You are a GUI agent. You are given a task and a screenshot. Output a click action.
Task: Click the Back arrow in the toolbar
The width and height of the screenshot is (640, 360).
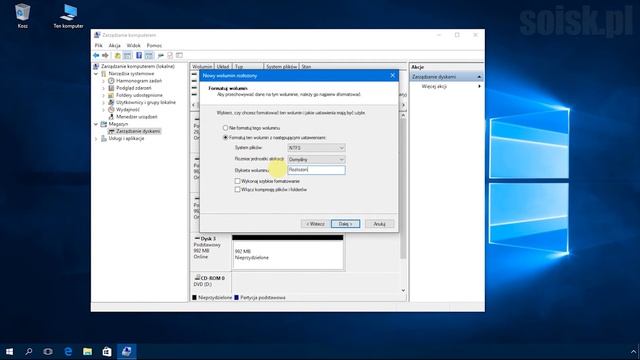[96, 56]
